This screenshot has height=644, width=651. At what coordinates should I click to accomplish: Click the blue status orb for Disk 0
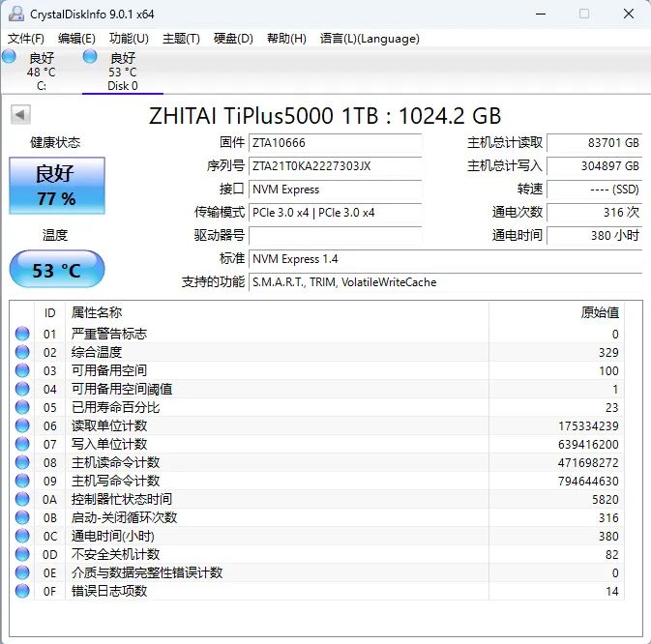90,56
